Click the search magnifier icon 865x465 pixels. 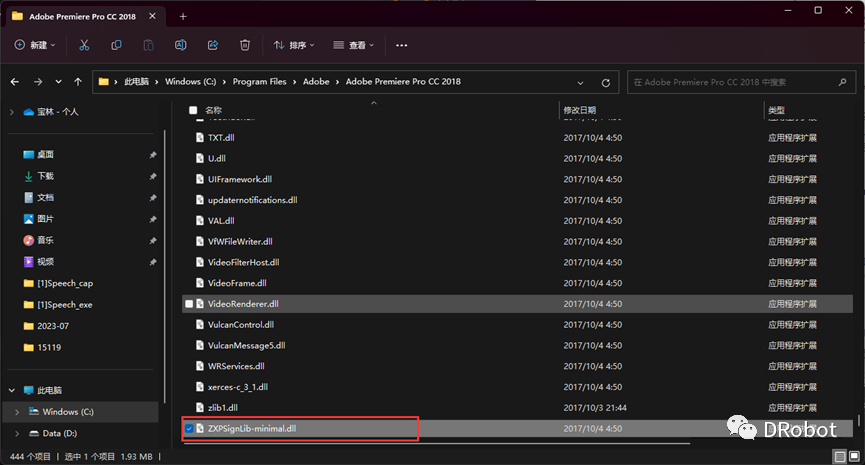tap(842, 82)
